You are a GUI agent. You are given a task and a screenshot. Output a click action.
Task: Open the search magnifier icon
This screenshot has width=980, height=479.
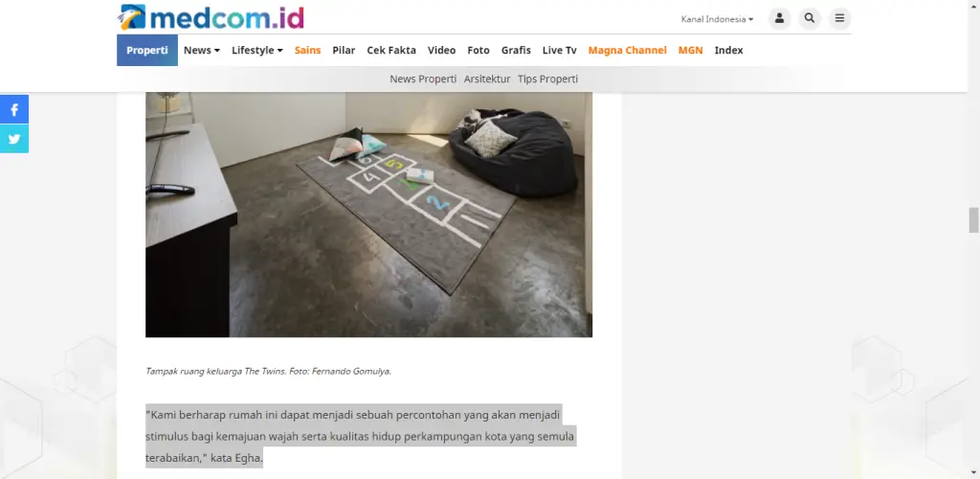810,18
